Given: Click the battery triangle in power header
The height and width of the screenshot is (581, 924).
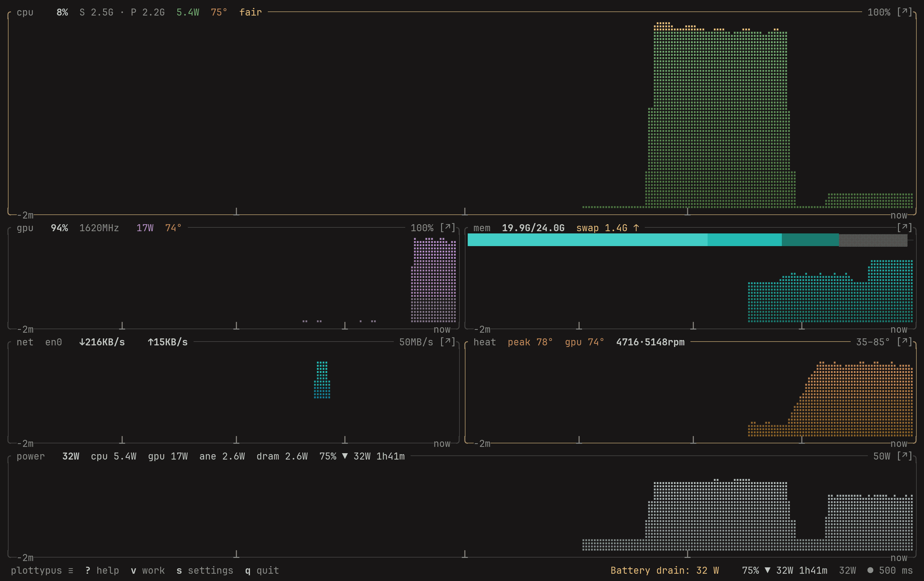Looking at the screenshot, I should pos(345,456).
